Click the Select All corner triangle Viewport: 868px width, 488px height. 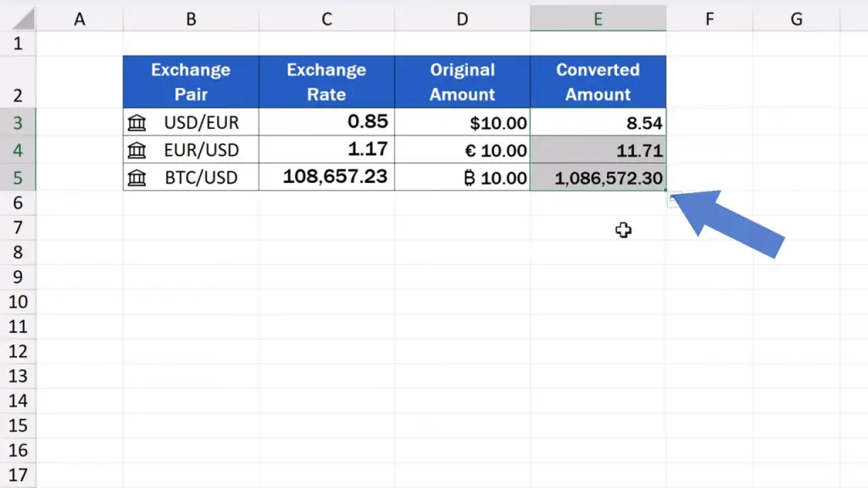coord(19,19)
